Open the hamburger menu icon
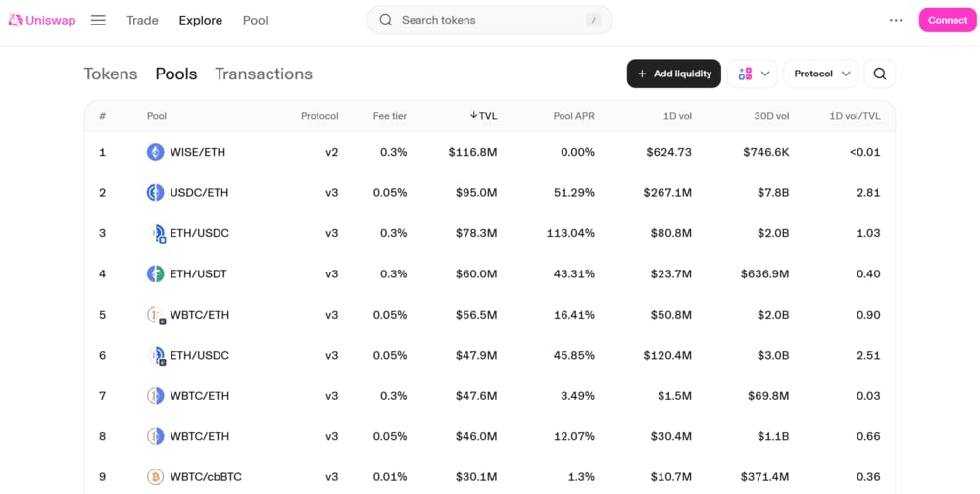 click(98, 20)
